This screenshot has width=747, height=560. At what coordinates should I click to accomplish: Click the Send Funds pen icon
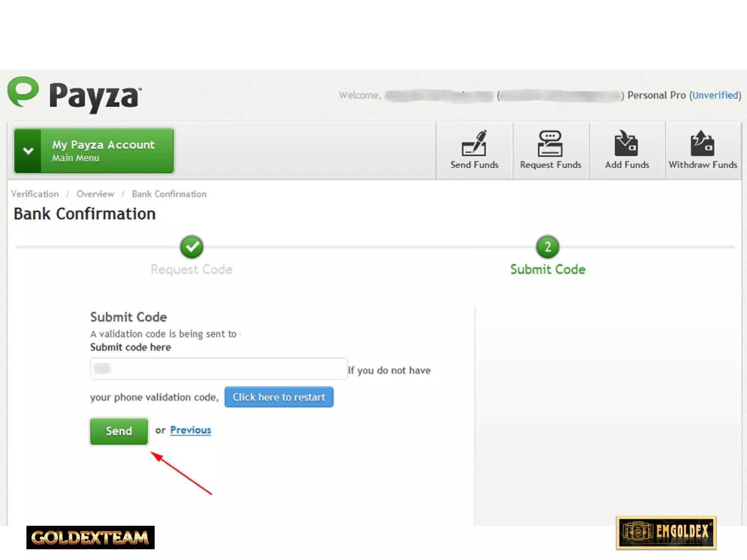pyautogui.click(x=474, y=143)
